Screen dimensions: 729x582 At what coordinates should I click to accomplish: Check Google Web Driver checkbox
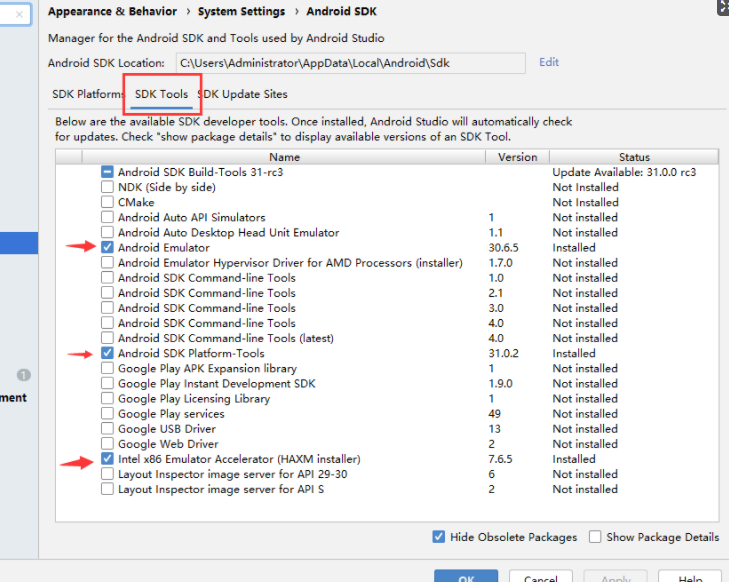107,444
